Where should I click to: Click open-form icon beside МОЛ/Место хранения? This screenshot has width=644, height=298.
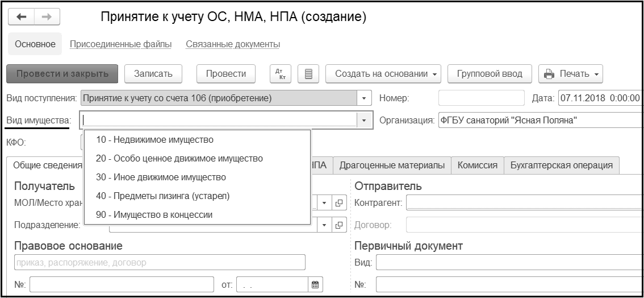pos(339,202)
